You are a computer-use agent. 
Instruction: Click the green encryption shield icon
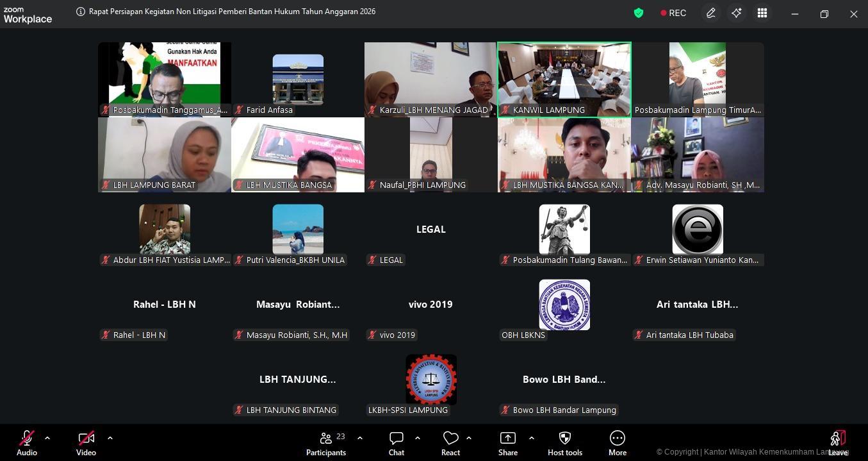coord(638,13)
